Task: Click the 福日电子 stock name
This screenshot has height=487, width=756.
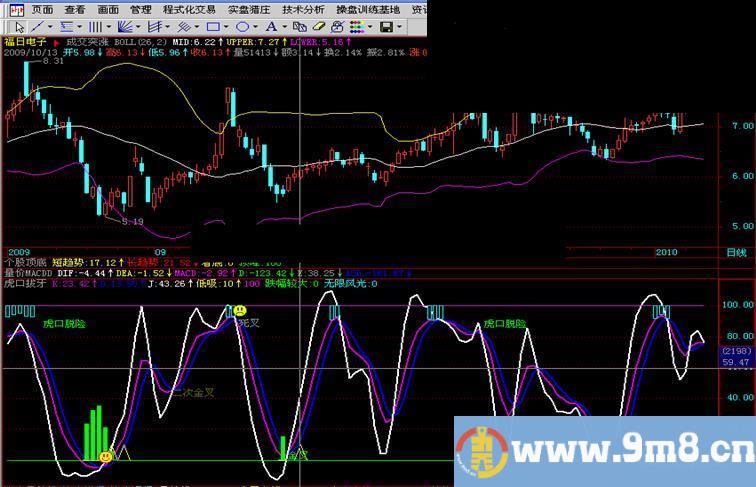Action: pos(24,42)
